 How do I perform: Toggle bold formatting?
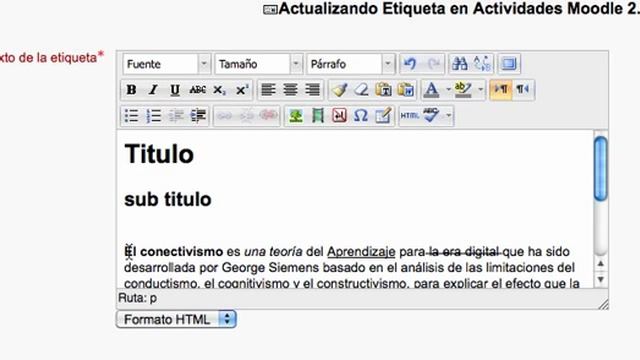[x=131, y=90]
